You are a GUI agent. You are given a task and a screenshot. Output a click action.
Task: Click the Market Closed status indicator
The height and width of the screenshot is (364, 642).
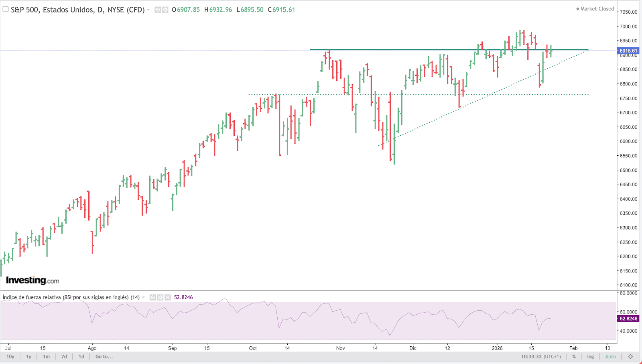click(x=595, y=8)
